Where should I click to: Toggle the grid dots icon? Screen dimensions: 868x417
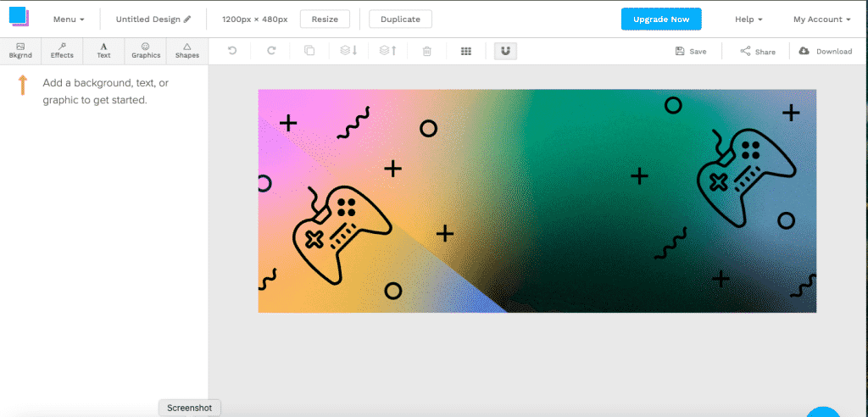click(x=466, y=51)
